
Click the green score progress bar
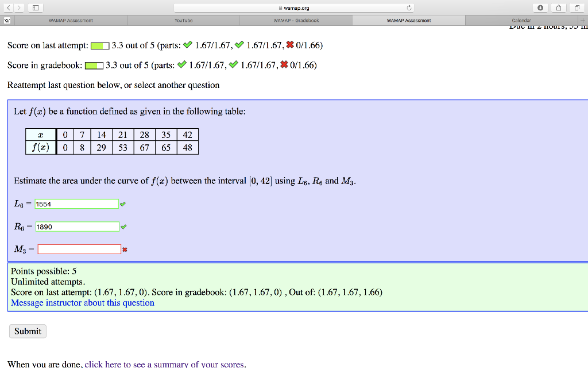(99, 44)
